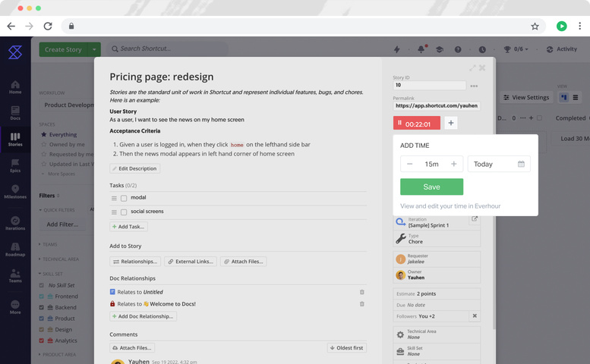590x364 pixels.
Task: Toggle the Frontend skill set checkbox
Action: 42,297
